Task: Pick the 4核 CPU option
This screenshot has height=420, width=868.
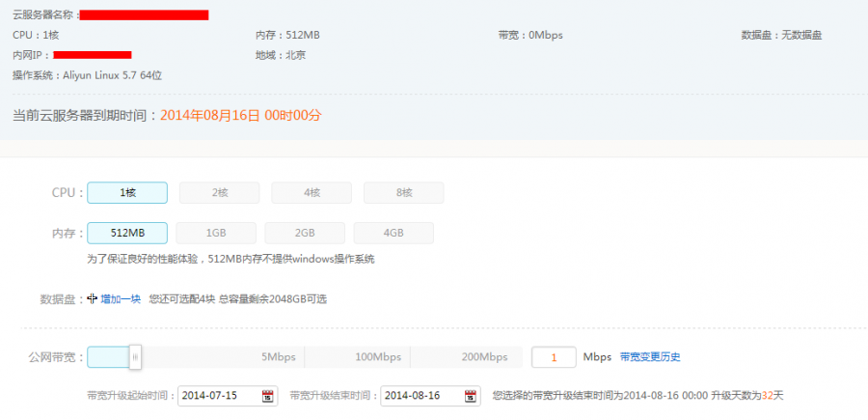Action: (312, 193)
